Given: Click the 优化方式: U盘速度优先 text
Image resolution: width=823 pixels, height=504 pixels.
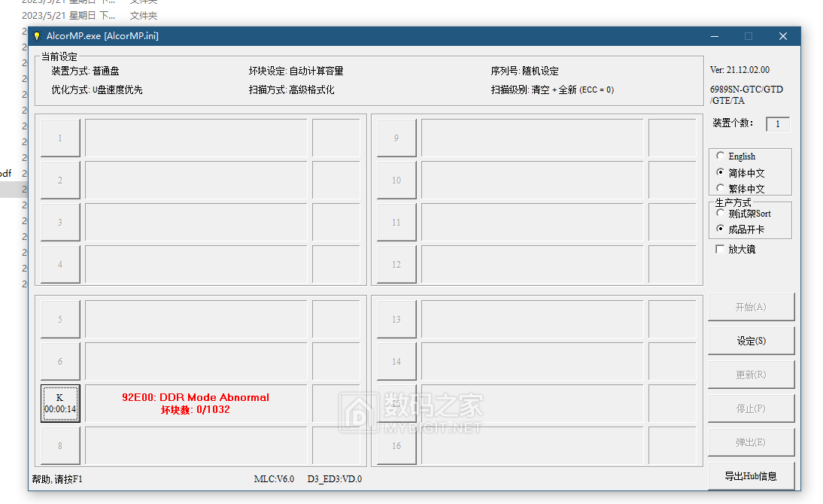Looking at the screenshot, I should coord(96,90).
